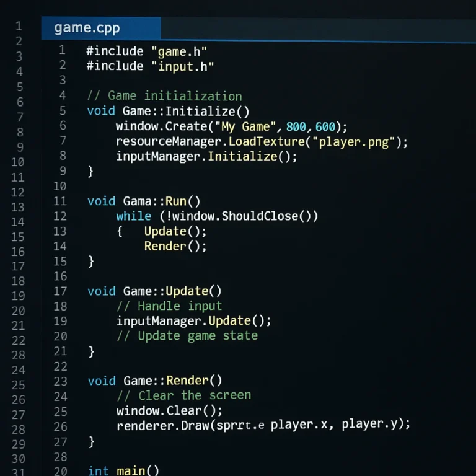Click the Game::Initialize() function name
The image size is (476, 476).
coord(186,112)
